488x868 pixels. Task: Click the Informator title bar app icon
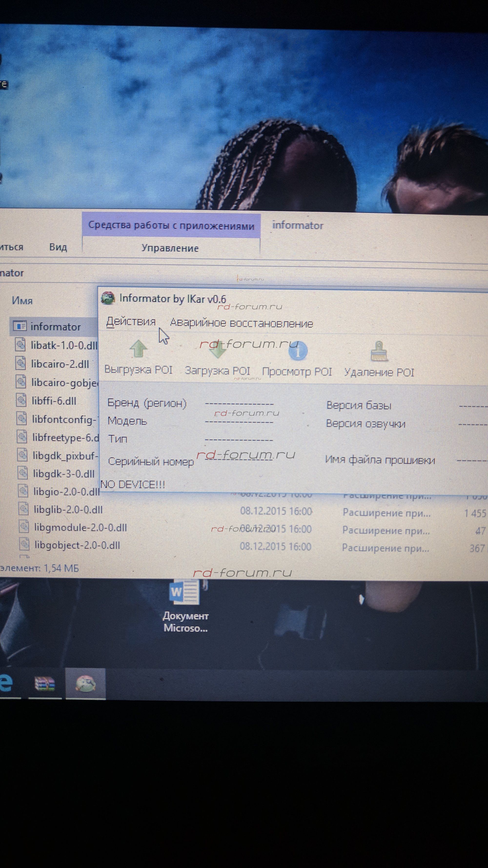point(108,298)
